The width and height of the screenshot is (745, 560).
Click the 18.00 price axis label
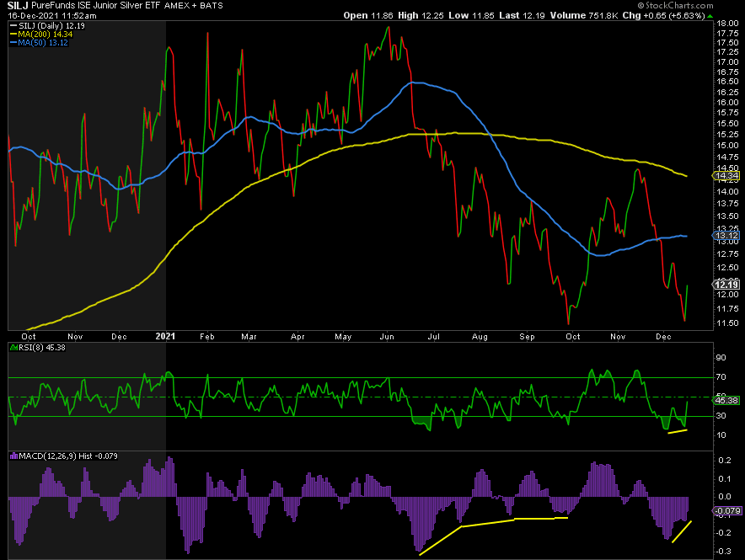[x=727, y=24]
